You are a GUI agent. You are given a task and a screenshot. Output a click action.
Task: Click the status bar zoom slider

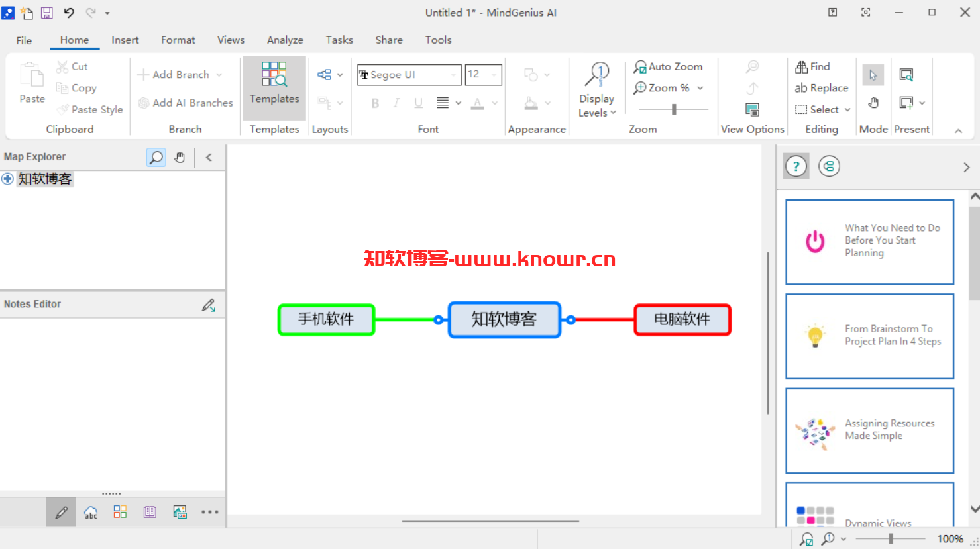891,539
